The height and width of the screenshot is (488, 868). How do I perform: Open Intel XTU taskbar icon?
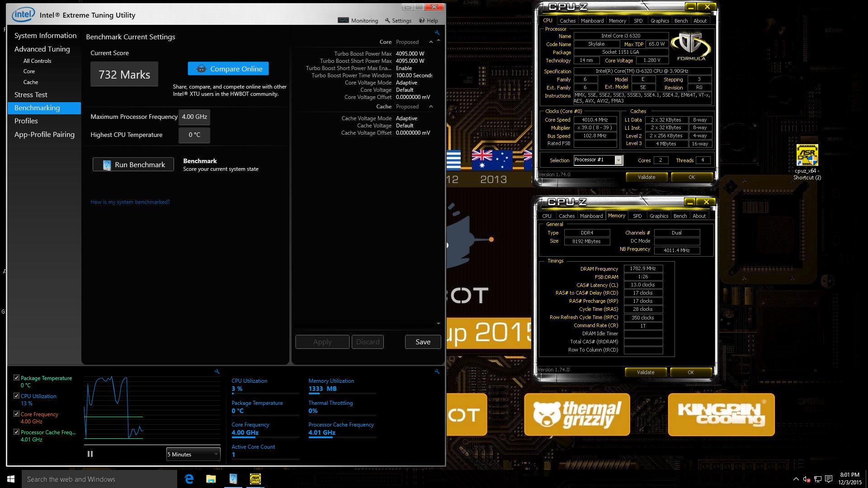pyautogui.click(x=233, y=479)
